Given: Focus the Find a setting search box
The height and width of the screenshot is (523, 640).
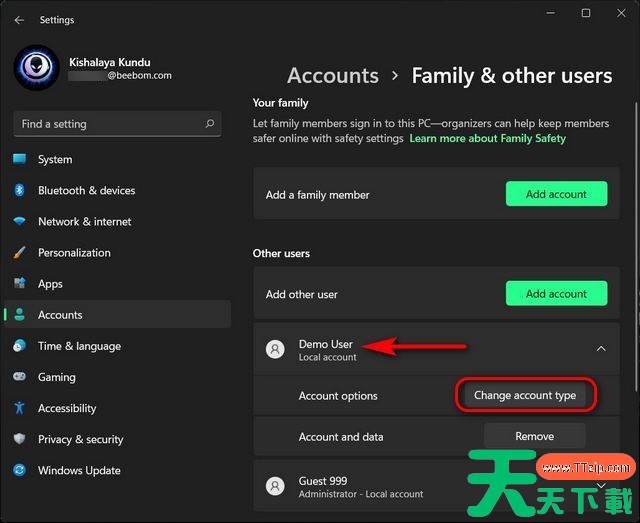Looking at the screenshot, I should [110, 124].
